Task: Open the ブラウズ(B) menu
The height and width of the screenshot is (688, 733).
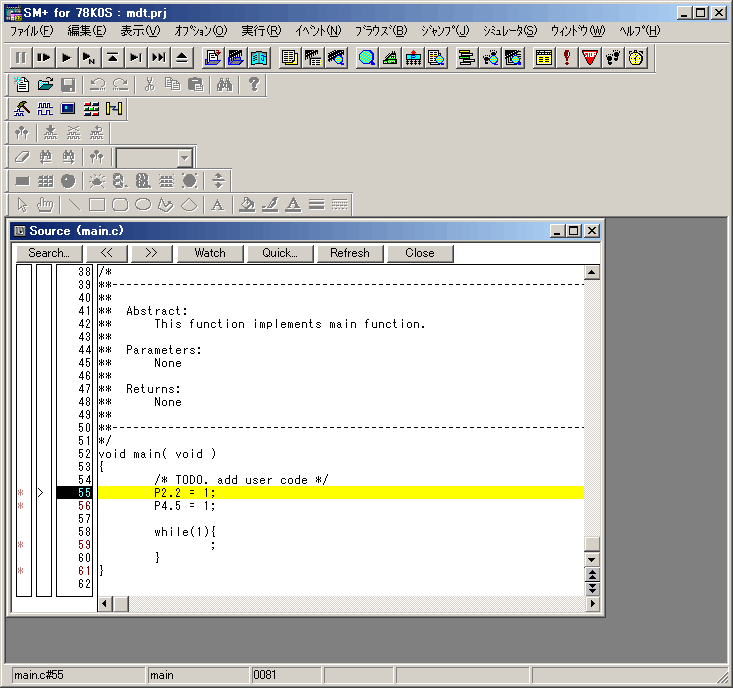Action: (381, 31)
